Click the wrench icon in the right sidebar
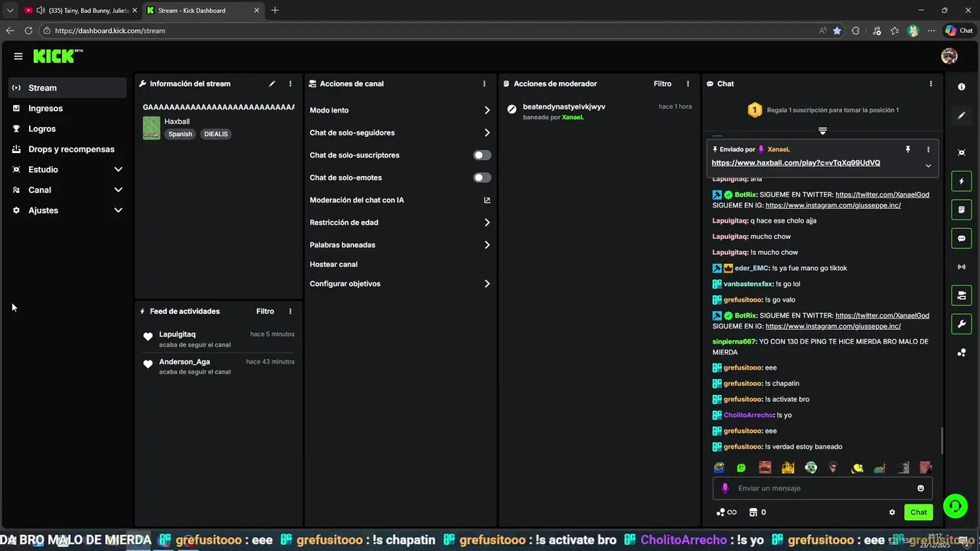The image size is (980, 551). click(962, 324)
